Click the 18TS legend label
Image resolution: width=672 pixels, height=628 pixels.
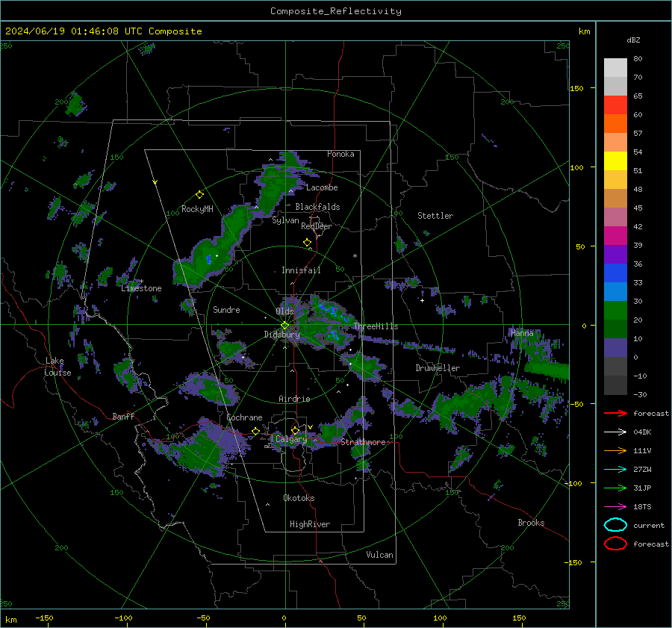click(642, 507)
